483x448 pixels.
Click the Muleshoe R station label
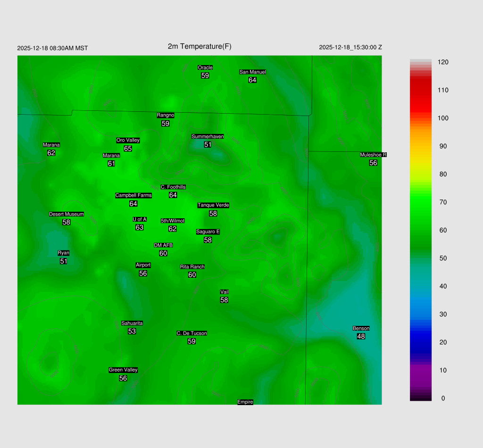[373, 155]
